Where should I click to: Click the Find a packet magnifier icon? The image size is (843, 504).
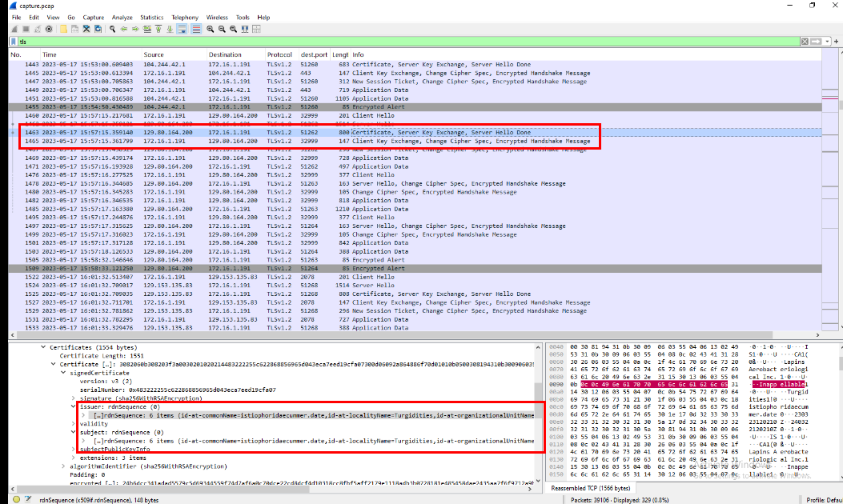[x=111, y=28]
